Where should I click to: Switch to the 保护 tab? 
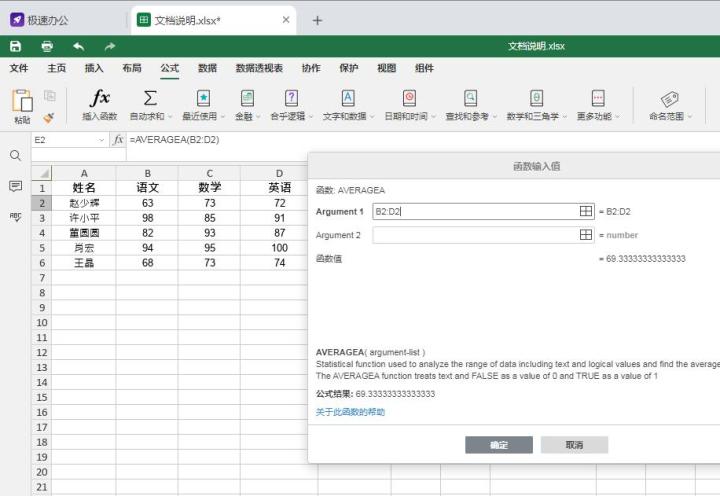coord(349,68)
